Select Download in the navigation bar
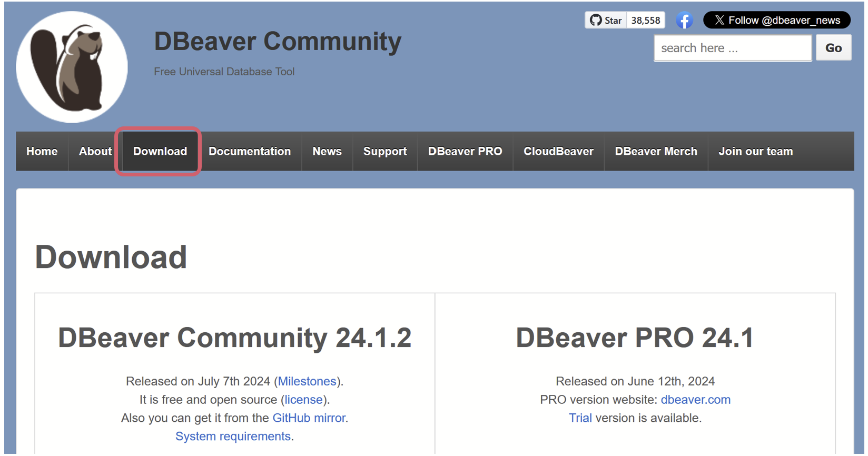The width and height of the screenshot is (868, 456). tap(160, 151)
